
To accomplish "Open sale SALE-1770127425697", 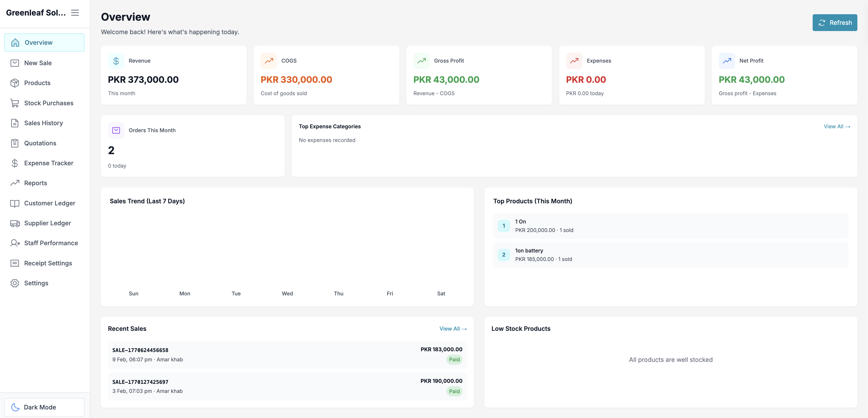I will tap(287, 386).
